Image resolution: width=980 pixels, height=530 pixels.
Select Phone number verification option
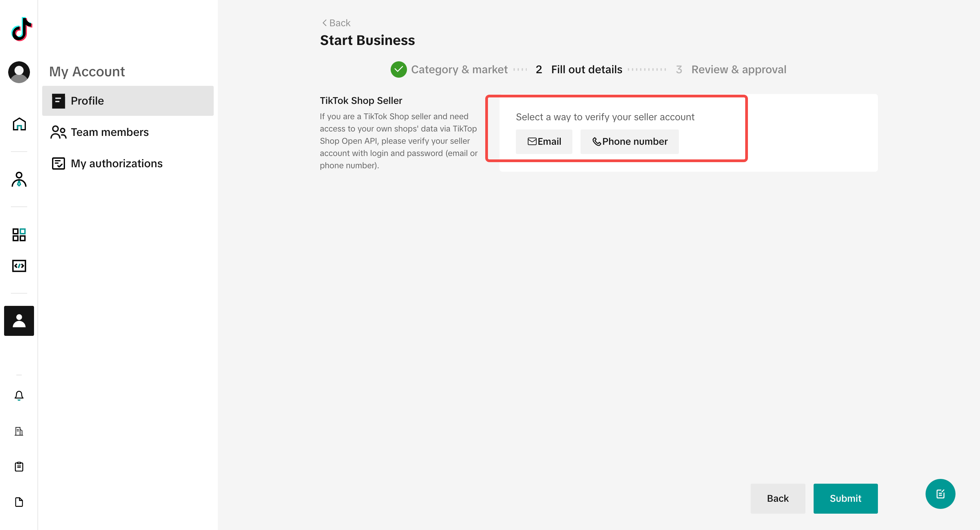pyautogui.click(x=629, y=142)
